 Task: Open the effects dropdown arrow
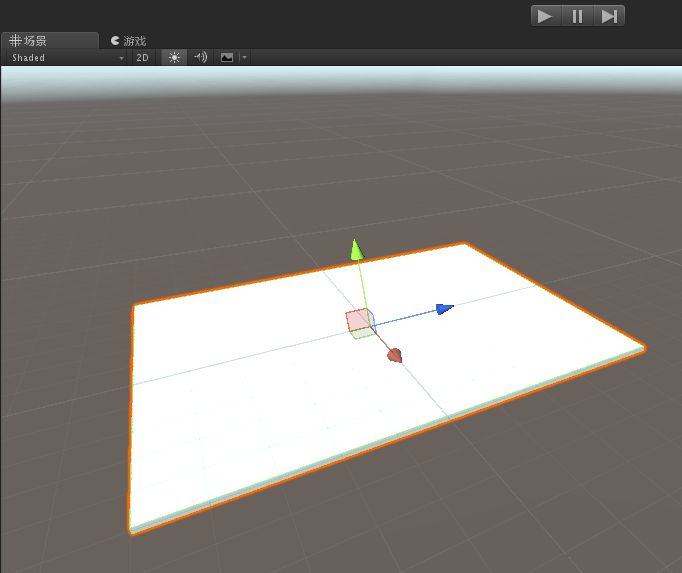244,57
